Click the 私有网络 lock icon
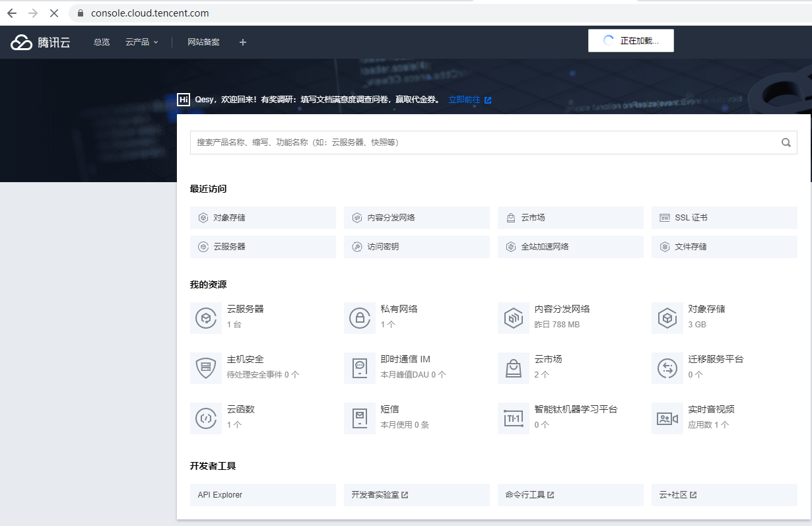 [x=360, y=318]
